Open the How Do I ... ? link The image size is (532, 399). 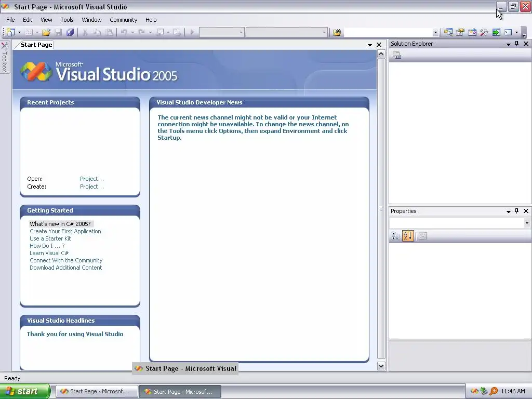click(x=47, y=246)
